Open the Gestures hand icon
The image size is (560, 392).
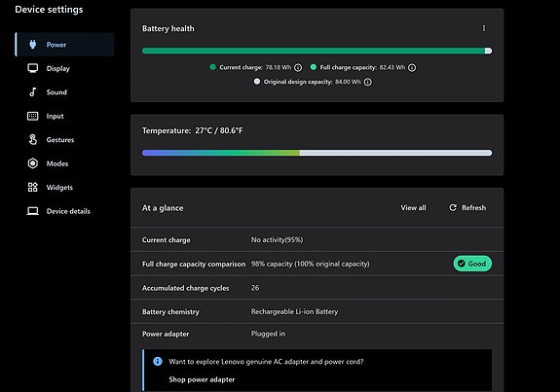click(33, 139)
